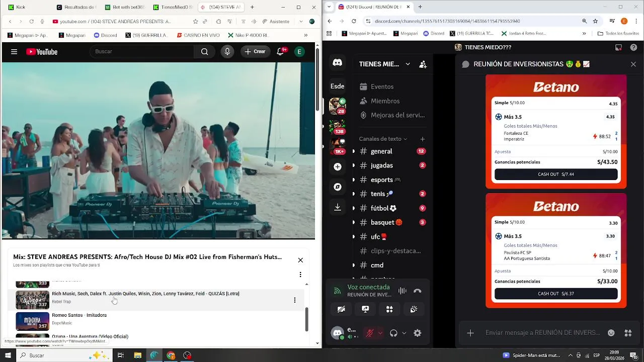
Task: Toggle Discord camera on or off
Action: pos(341,309)
